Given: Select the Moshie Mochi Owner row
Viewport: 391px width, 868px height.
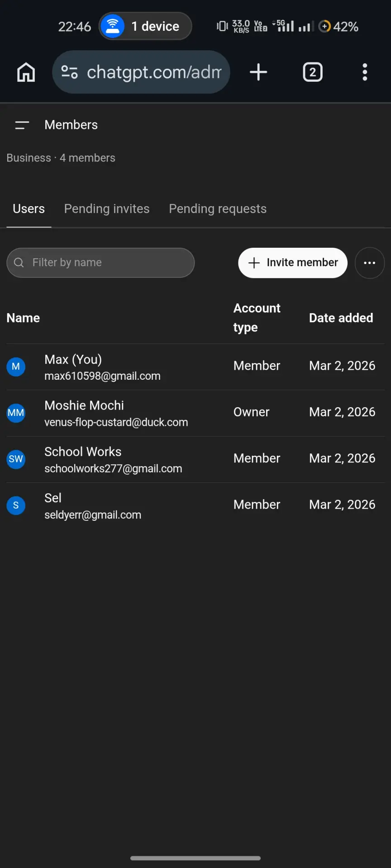Looking at the screenshot, I should (x=195, y=413).
